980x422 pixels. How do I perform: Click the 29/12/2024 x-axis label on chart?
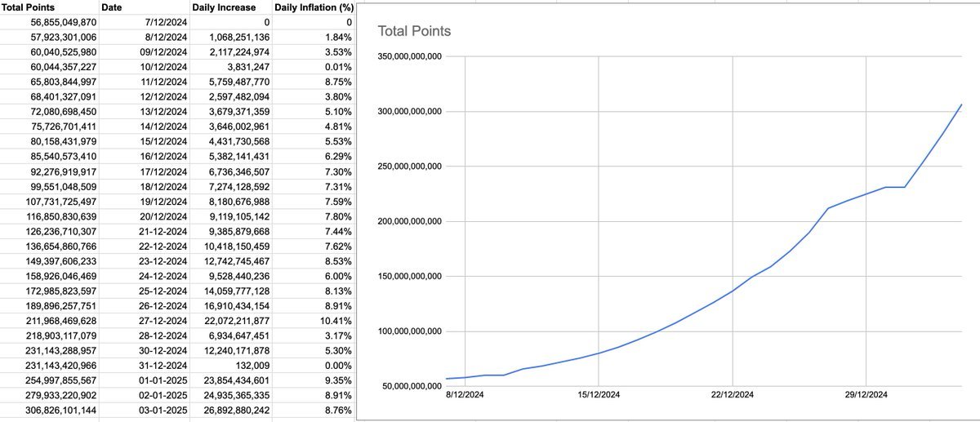(866, 395)
